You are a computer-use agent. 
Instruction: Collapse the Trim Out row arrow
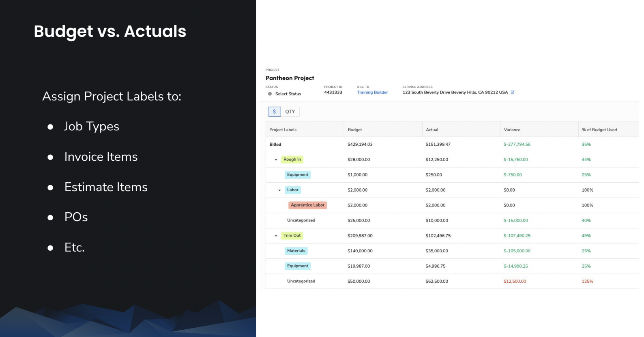(x=276, y=236)
